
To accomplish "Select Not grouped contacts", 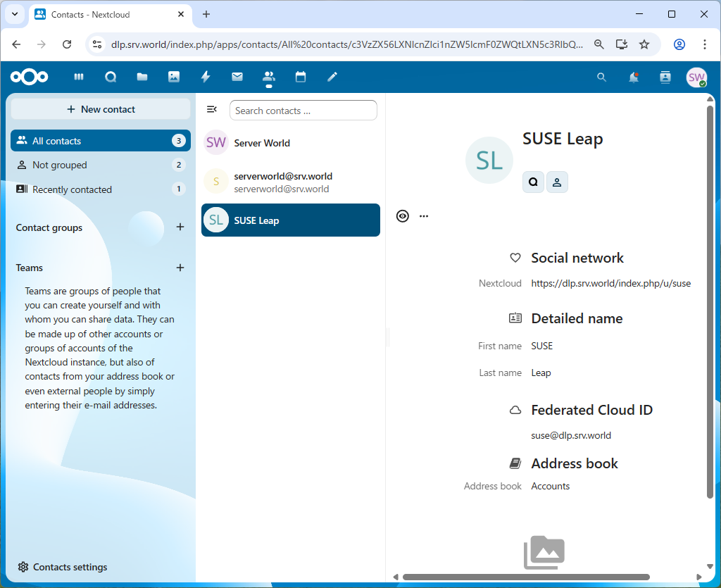I will tap(101, 165).
